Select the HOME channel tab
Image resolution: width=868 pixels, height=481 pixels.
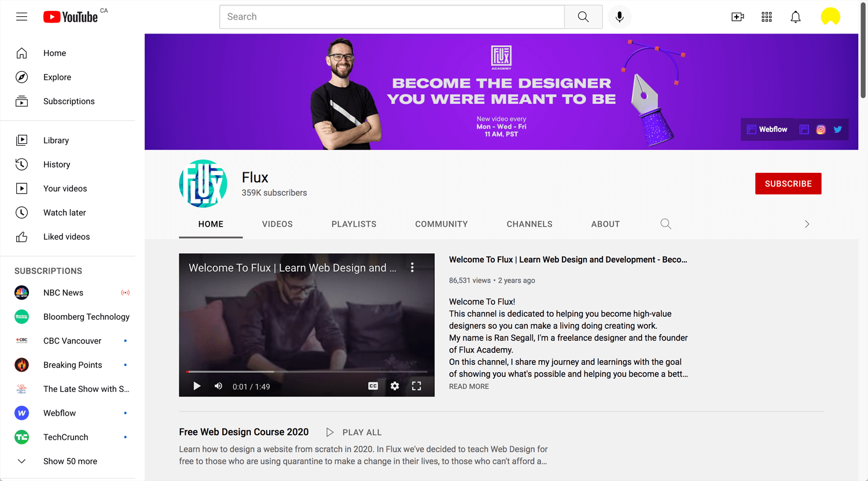pos(211,224)
